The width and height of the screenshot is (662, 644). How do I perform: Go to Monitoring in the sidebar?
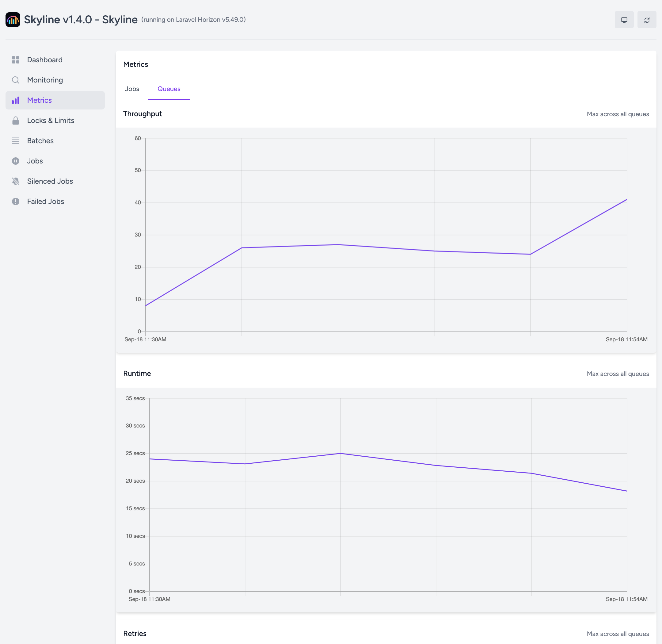click(55, 80)
